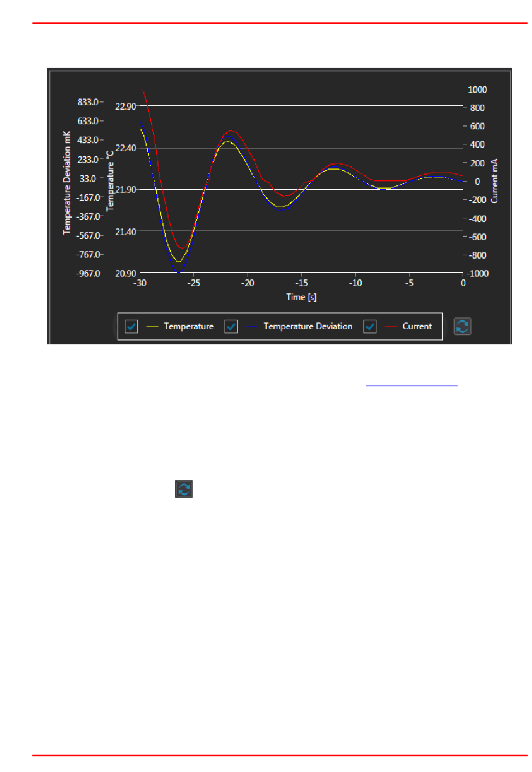The image size is (532, 772).
Task: Click the Time [s] axis title
Action: 301,297
